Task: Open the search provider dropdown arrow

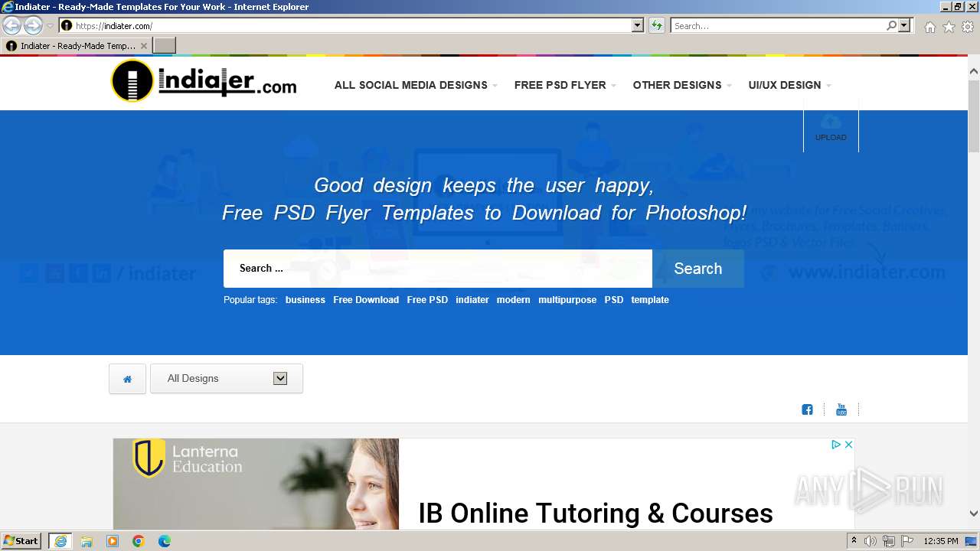Action: (904, 25)
